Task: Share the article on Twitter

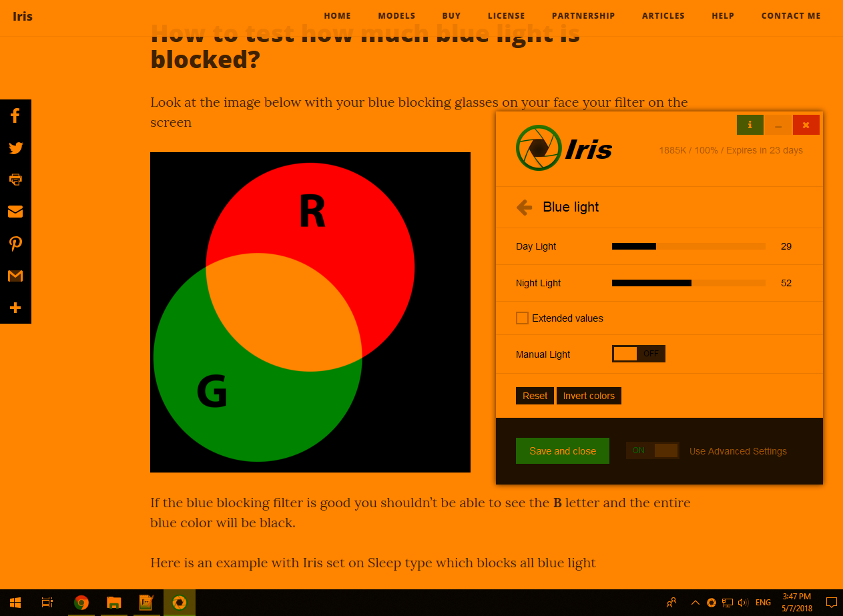Action: [15, 147]
